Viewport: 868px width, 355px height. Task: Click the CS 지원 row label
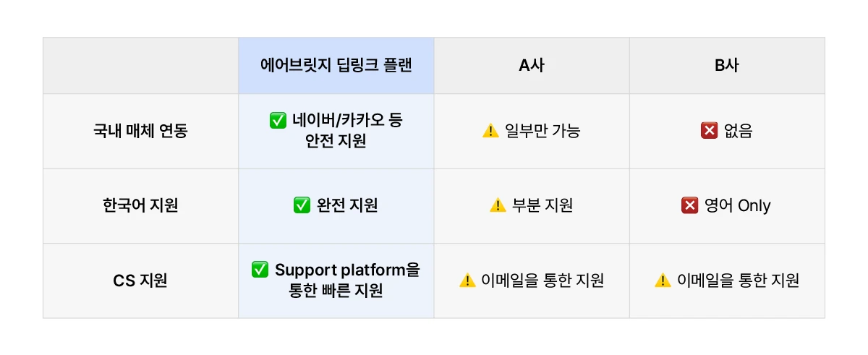coord(141,281)
